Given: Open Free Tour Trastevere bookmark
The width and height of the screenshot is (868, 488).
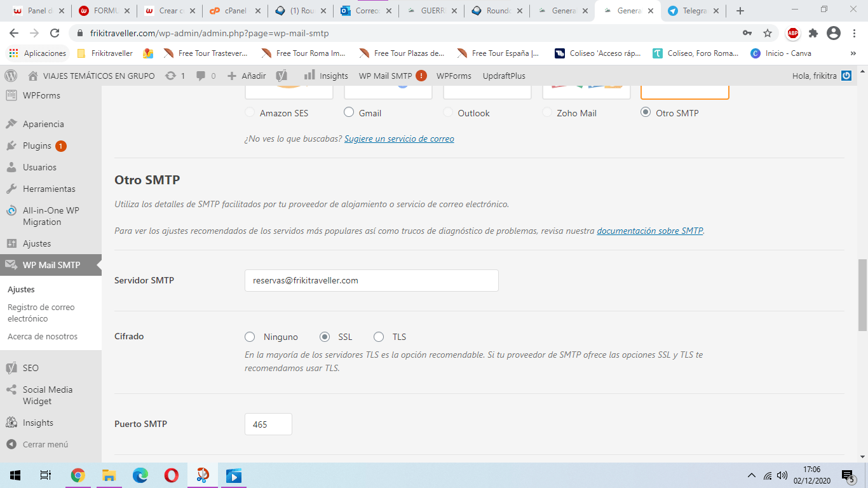Looking at the screenshot, I should pos(206,53).
